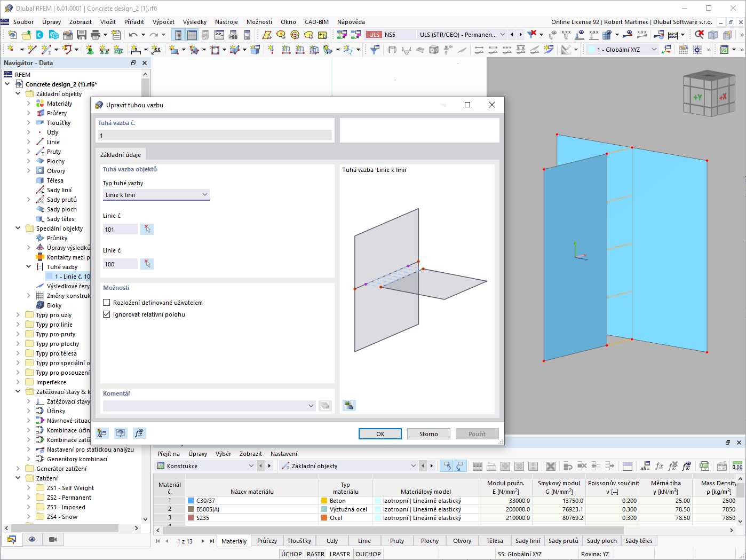Viewport: 746px width, 560px height.
Task: Open the Nastavení table menu
Action: pos(284,454)
